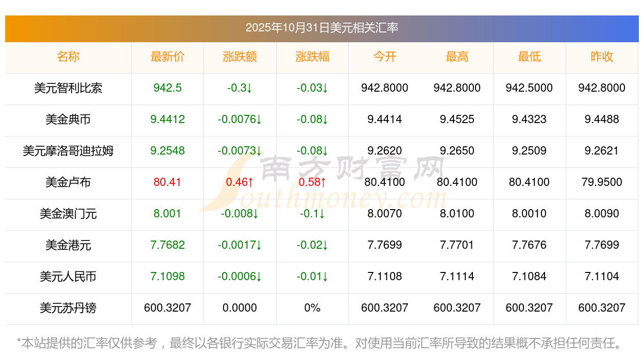Click latest price 8.001

pyautogui.click(x=167, y=214)
